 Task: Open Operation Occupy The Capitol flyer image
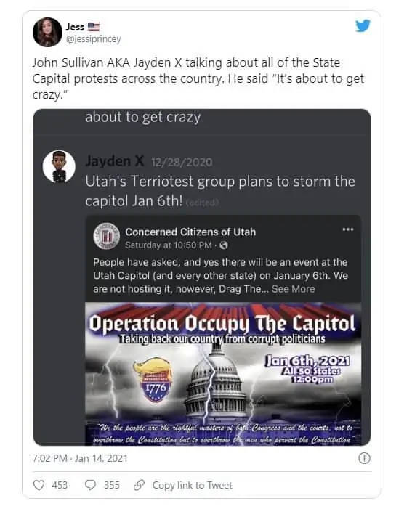pyautogui.click(x=223, y=374)
